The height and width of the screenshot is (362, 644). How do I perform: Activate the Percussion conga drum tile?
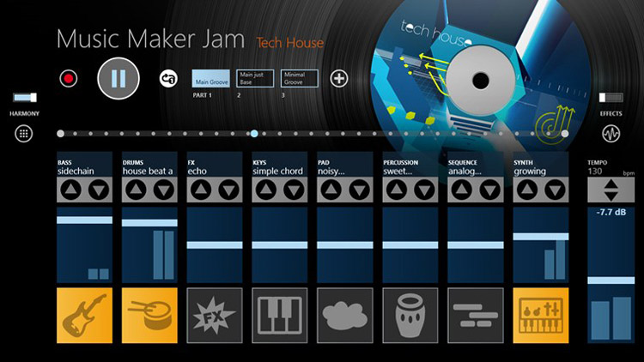pyautogui.click(x=410, y=315)
